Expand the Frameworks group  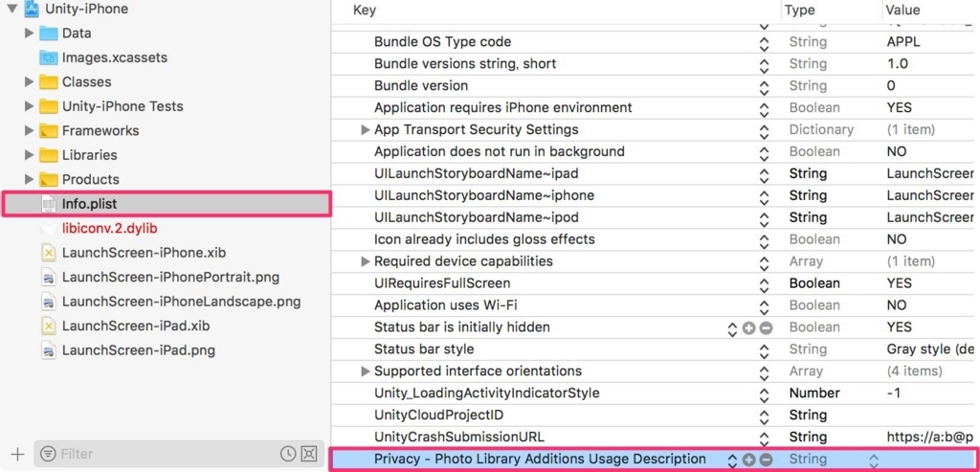[x=29, y=130]
